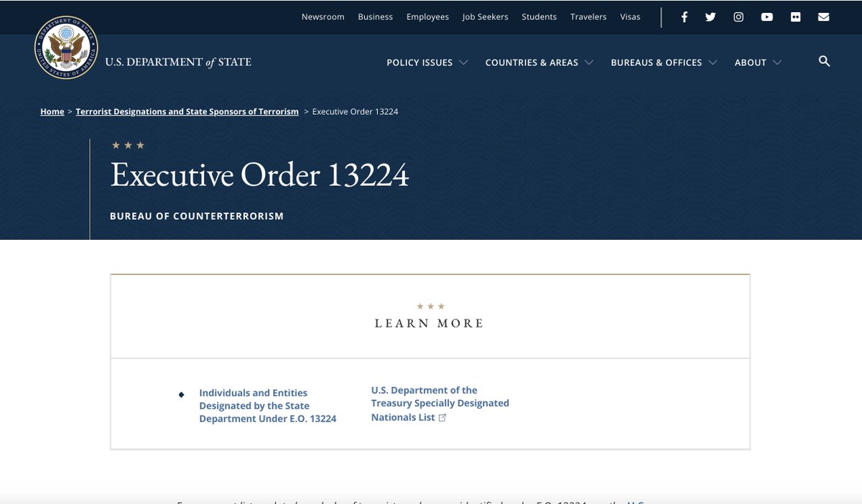Open the Visas link

tap(630, 17)
